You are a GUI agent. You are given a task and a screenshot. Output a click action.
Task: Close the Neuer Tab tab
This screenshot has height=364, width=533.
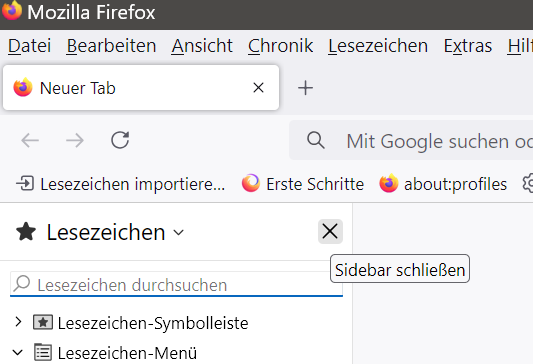pyautogui.click(x=258, y=88)
